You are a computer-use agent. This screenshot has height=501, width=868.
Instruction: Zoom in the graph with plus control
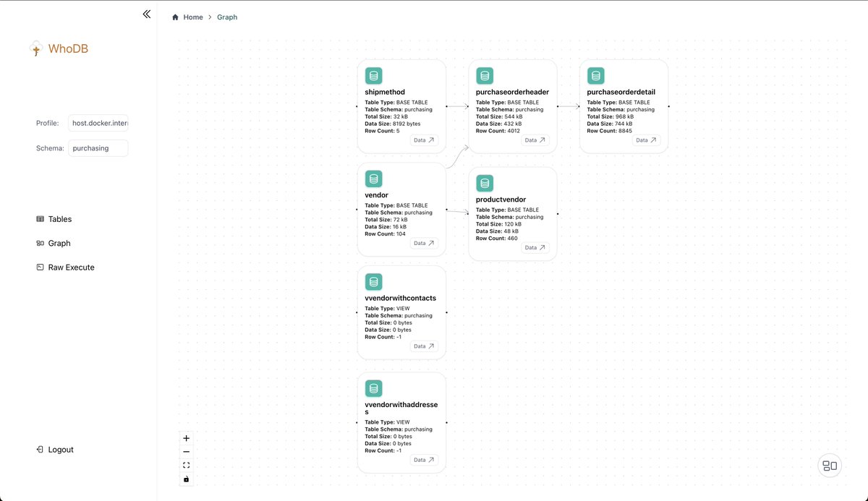[187, 438]
